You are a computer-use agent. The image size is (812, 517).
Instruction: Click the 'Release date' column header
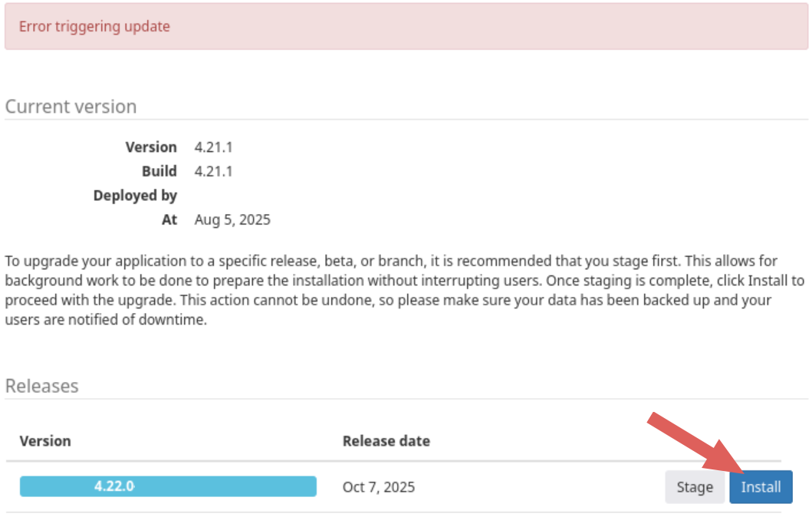pyautogui.click(x=386, y=441)
